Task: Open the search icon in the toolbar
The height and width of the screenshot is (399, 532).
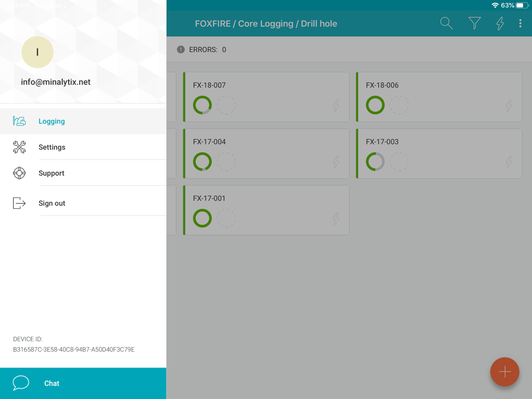Action: [x=446, y=23]
